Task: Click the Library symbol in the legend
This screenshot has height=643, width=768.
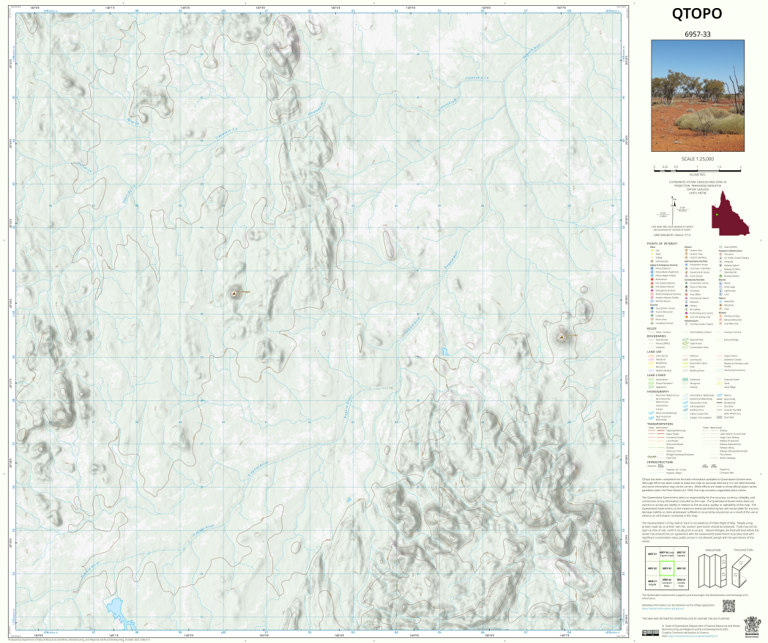Action: coord(686,306)
